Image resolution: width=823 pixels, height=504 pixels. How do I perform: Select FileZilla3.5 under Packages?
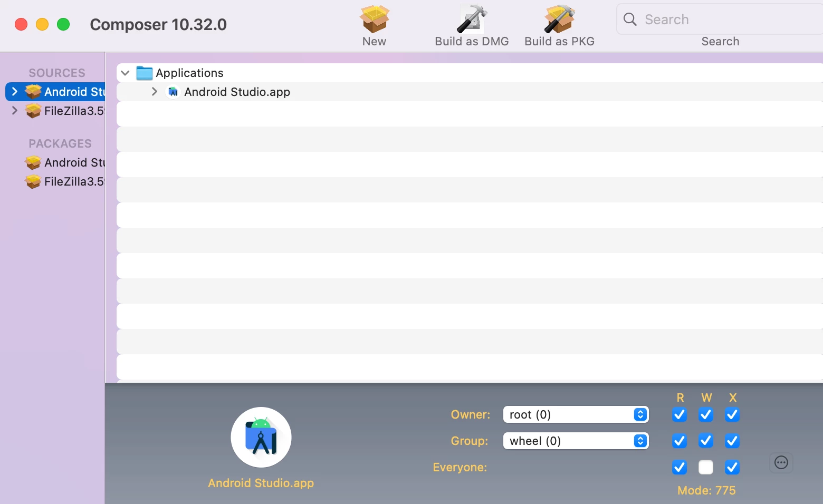click(74, 181)
